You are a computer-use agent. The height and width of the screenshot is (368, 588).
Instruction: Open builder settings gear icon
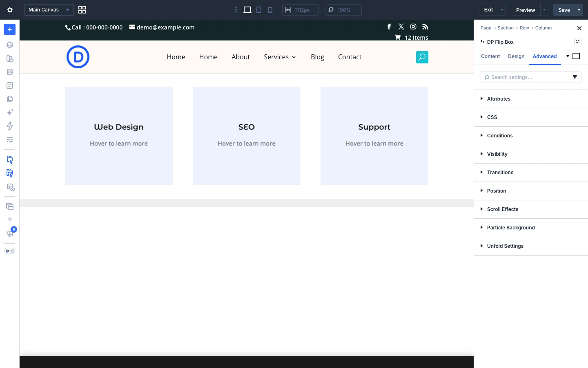[x=10, y=10]
